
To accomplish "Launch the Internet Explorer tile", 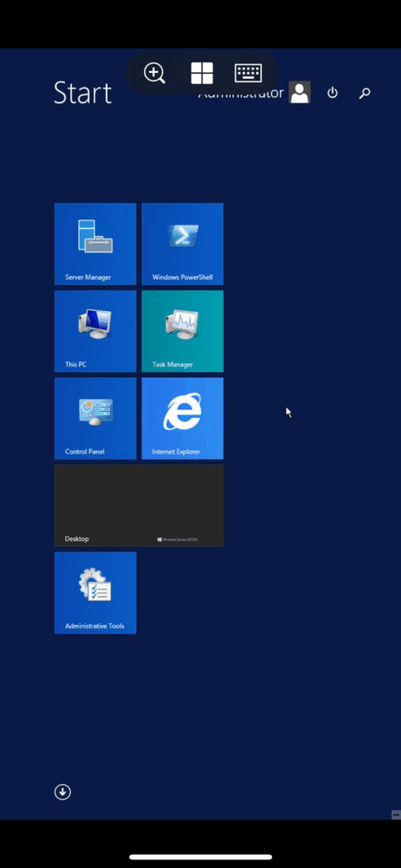I will click(x=182, y=419).
